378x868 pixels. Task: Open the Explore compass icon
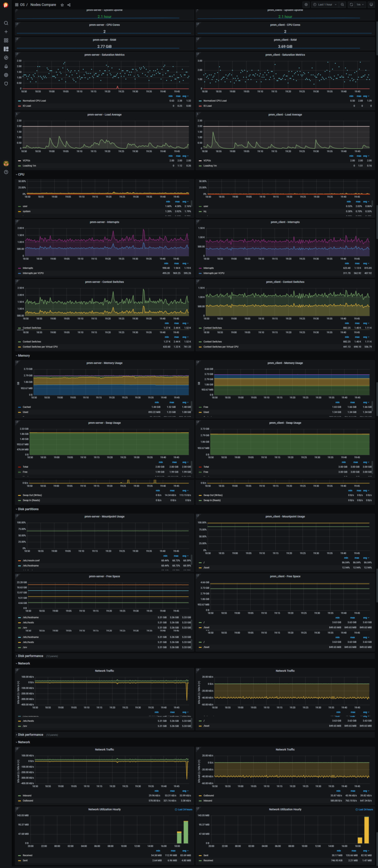6,58
